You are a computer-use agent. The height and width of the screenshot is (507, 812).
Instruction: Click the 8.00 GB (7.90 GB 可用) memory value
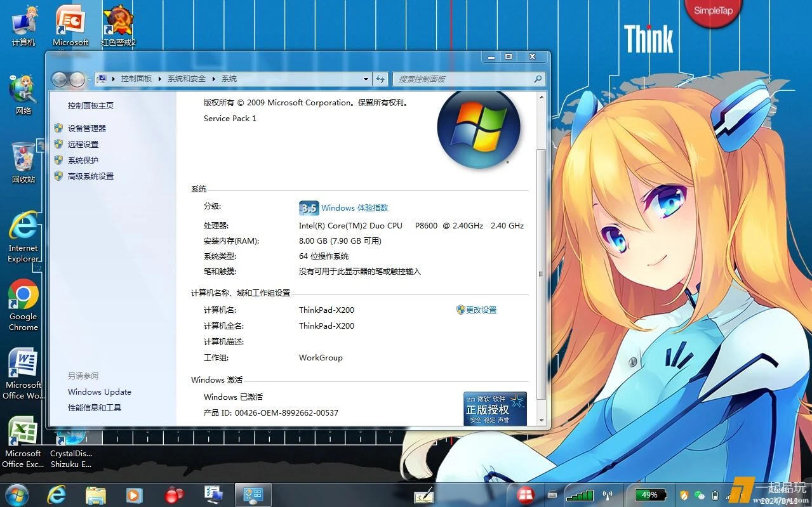[340, 240]
